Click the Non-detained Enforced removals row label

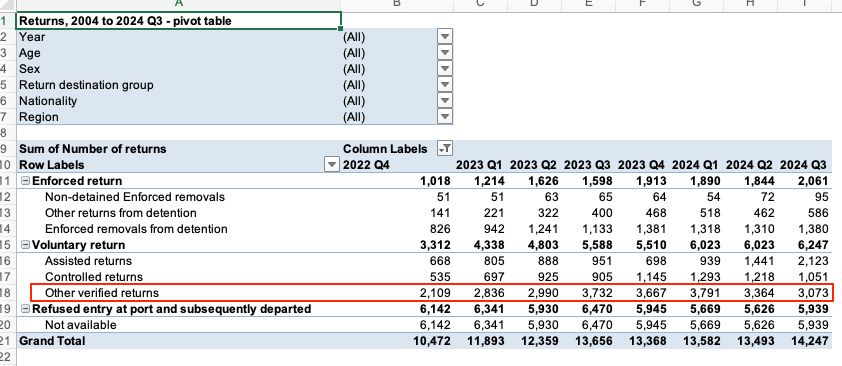[x=135, y=197]
